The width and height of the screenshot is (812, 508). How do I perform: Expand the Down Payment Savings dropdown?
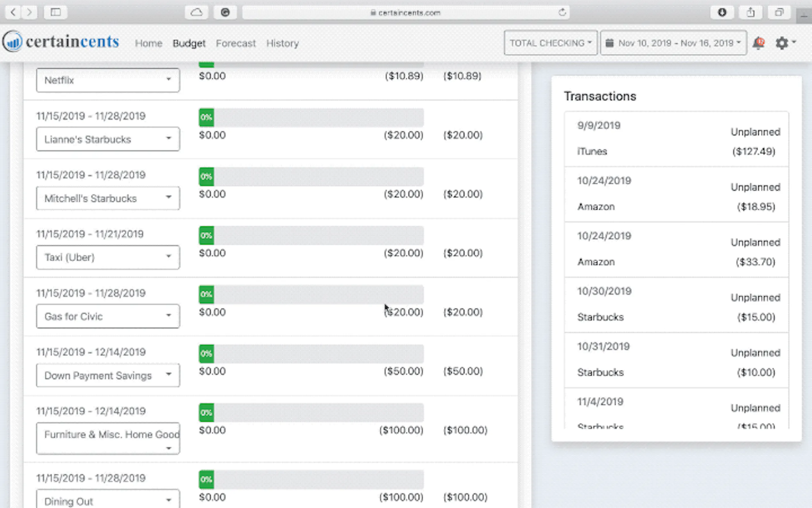(x=108, y=375)
